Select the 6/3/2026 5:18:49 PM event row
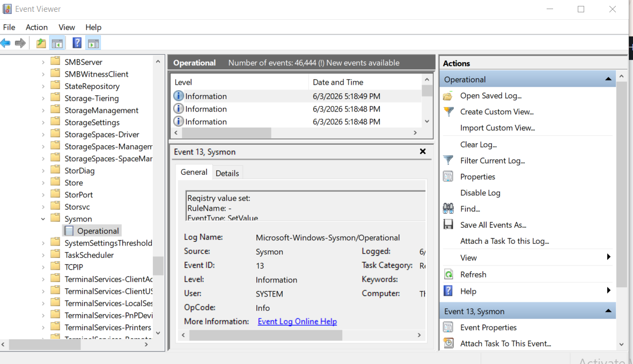633x364 pixels. tap(296, 96)
